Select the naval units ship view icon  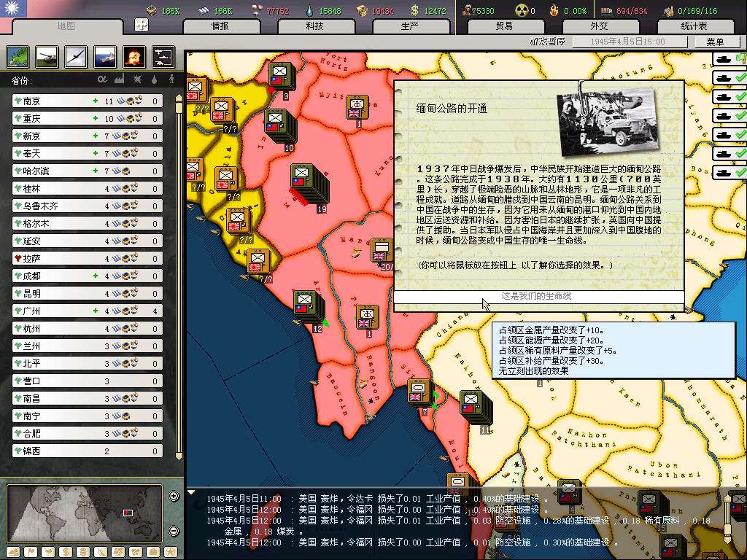pos(105,56)
